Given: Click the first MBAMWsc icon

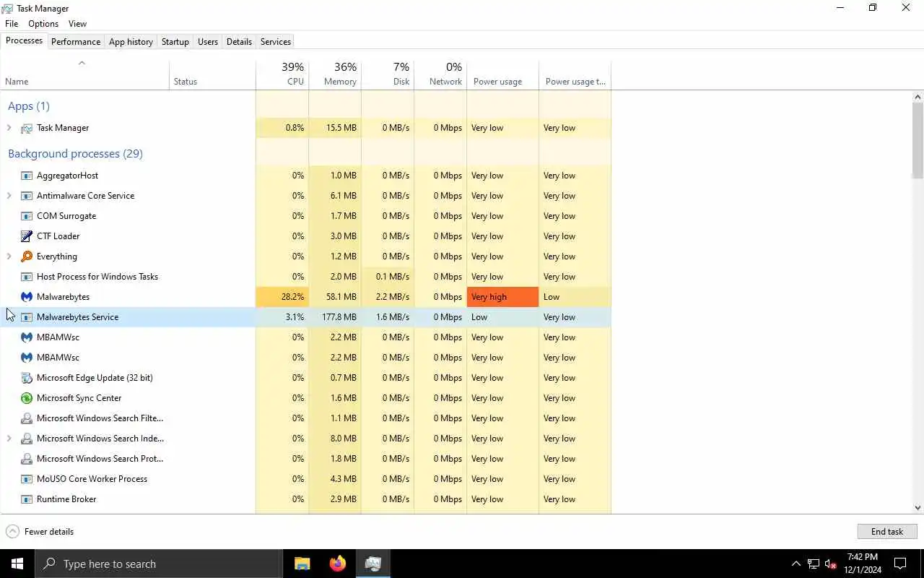Looking at the screenshot, I should coord(27,337).
